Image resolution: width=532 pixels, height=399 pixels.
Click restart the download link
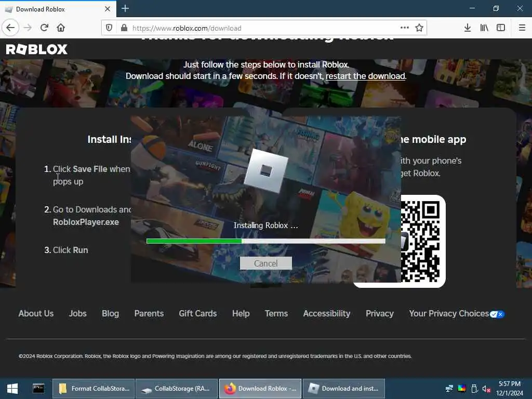pyautogui.click(x=365, y=76)
